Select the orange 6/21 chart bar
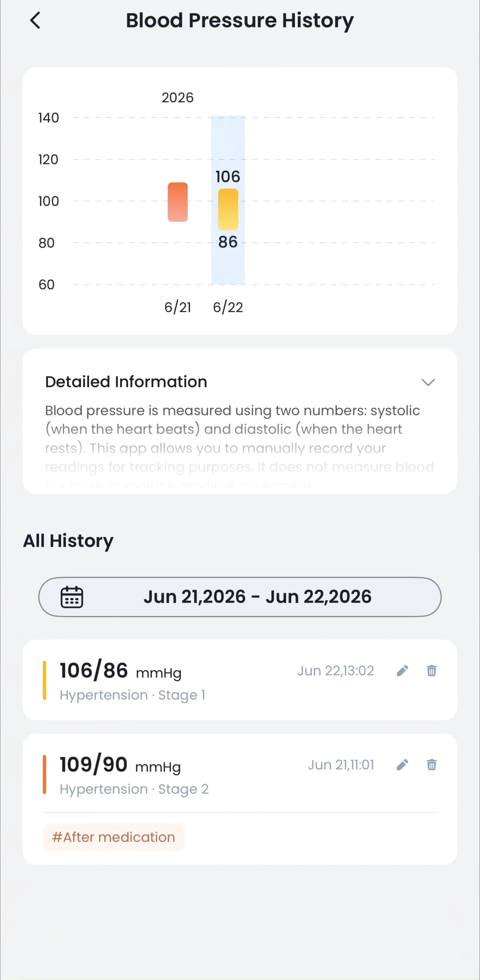Image resolution: width=480 pixels, height=980 pixels. tap(178, 202)
